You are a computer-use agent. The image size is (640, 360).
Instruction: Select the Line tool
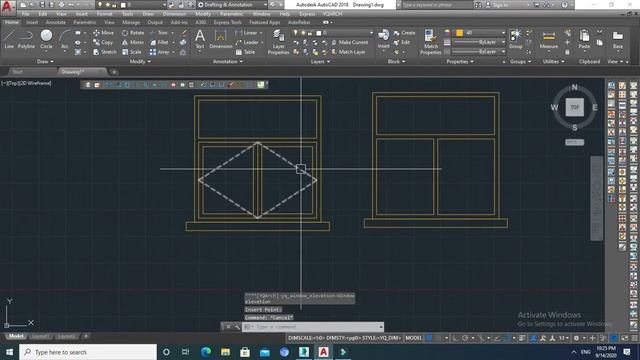9,39
